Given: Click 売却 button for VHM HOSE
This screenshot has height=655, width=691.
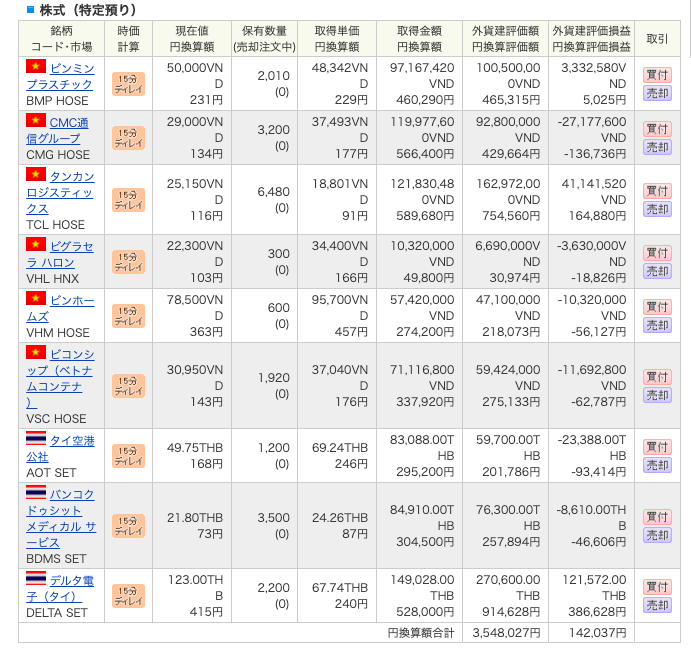Looking at the screenshot, I should point(657,325).
